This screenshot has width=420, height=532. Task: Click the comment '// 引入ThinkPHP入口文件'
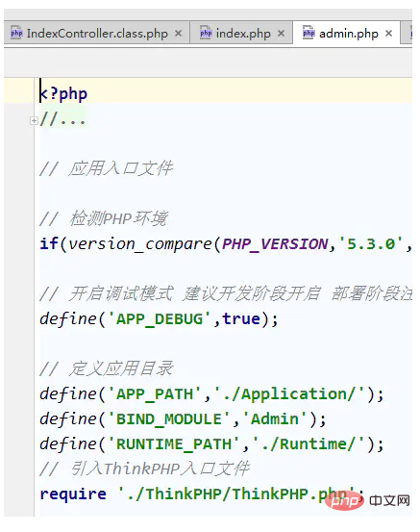[145, 469]
